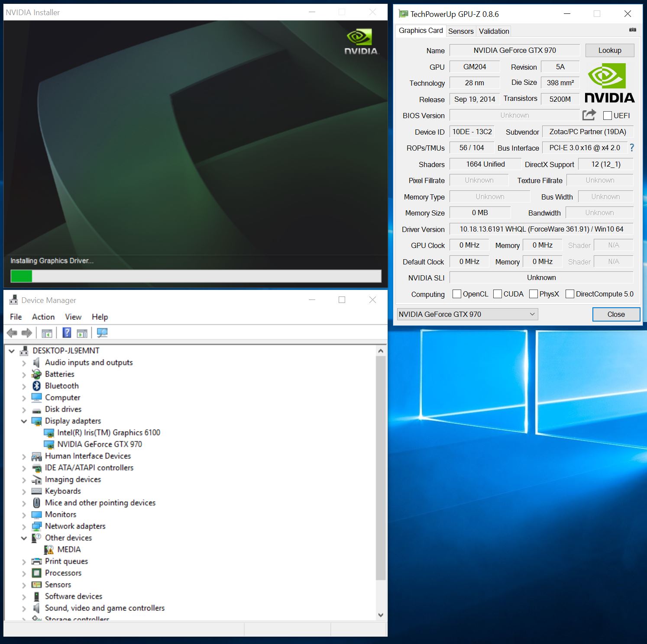Click the NVIDIA SLI Unknown field
Viewport: 647px width, 644px height.
coord(541,277)
